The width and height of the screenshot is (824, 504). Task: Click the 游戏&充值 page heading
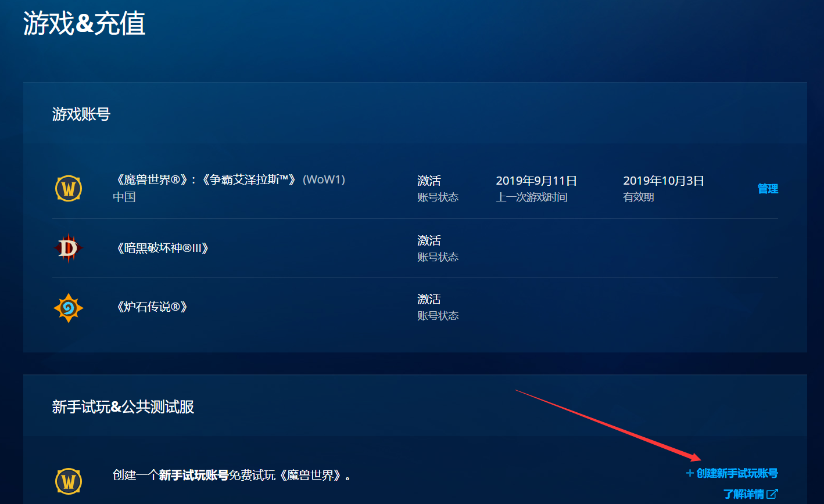click(x=84, y=23)
